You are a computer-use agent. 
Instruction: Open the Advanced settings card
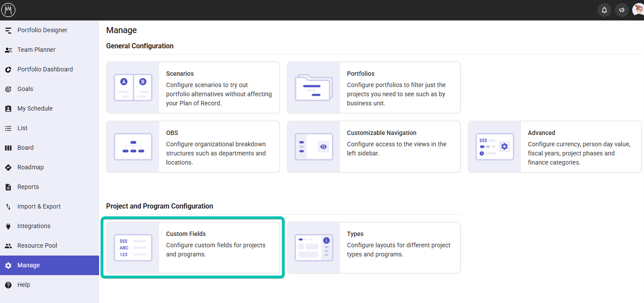point(554,147)
